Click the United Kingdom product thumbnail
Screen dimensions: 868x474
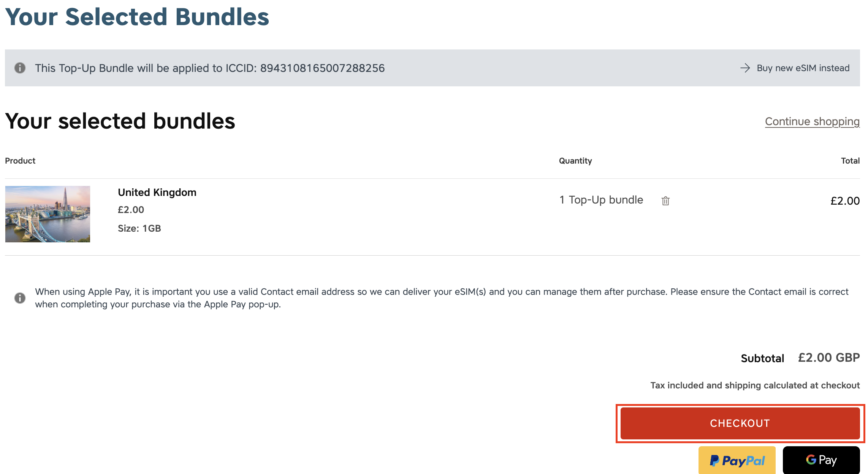[x=48, y=214]
